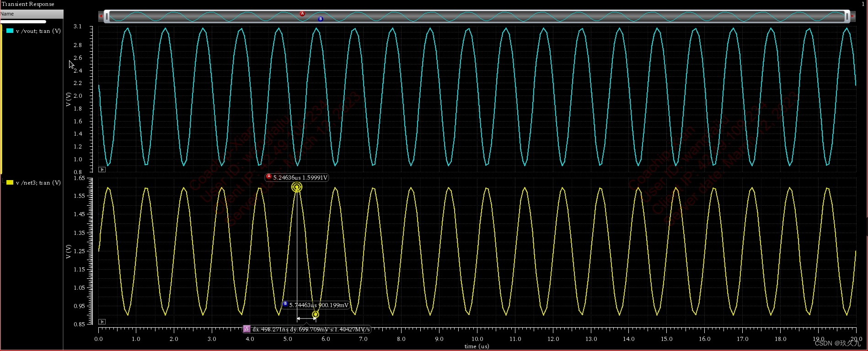
Task: Click the 'time (us)' x-axis label
Action: click(477, 346)
